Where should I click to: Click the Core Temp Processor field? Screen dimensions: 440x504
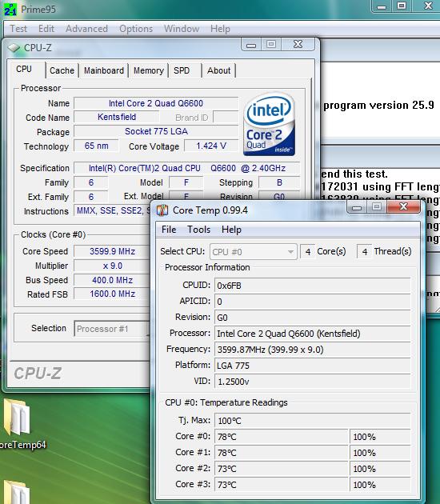[x=313, y=334]
